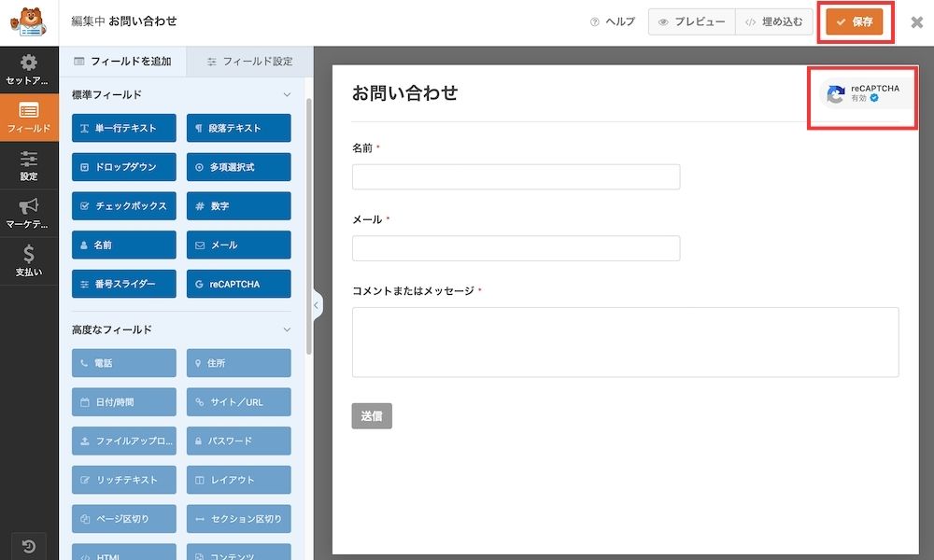This screenshot has height=560, width=934.
Task: Click the リッチテキスト rich text field
Action: [x=124, y=480]
